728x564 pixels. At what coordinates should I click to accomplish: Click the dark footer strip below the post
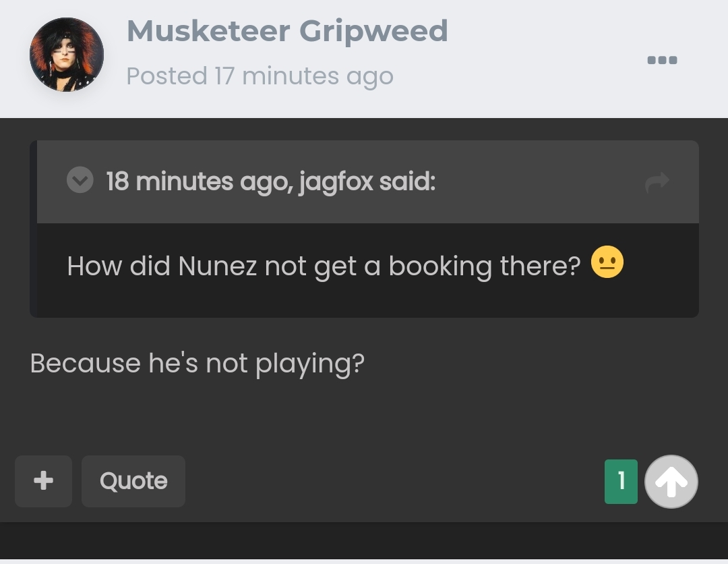(x=364, y=541)
